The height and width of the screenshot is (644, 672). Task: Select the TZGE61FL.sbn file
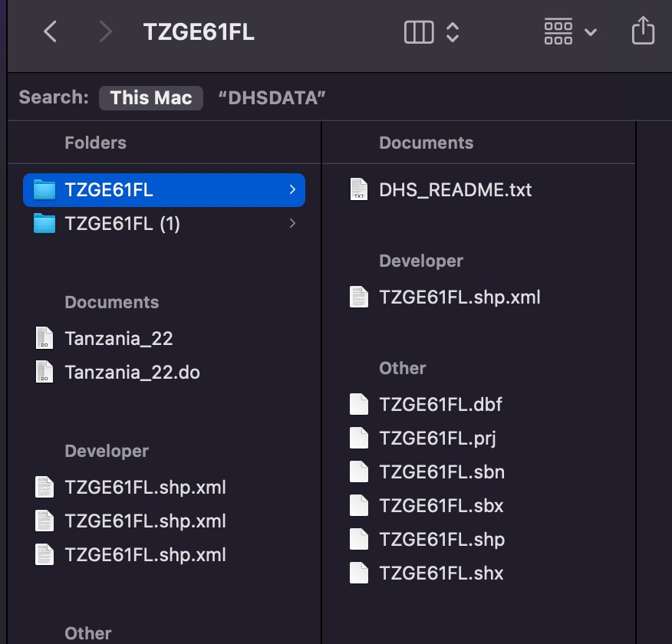pyautogui.click(x=442, y=472)
